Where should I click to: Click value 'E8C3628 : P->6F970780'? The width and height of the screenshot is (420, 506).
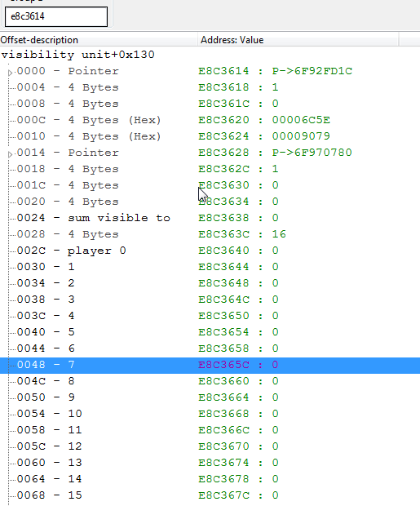click(x=275, y=153)
